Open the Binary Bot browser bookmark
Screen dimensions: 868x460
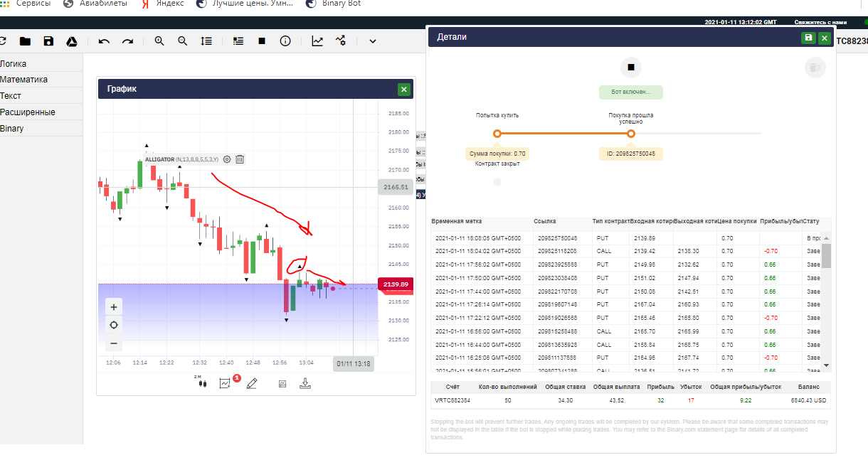(x=333, y=4)
